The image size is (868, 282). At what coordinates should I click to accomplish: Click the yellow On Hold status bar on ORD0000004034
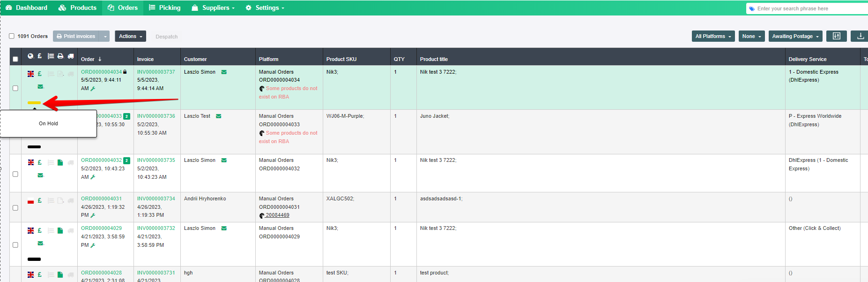[34, 102]
